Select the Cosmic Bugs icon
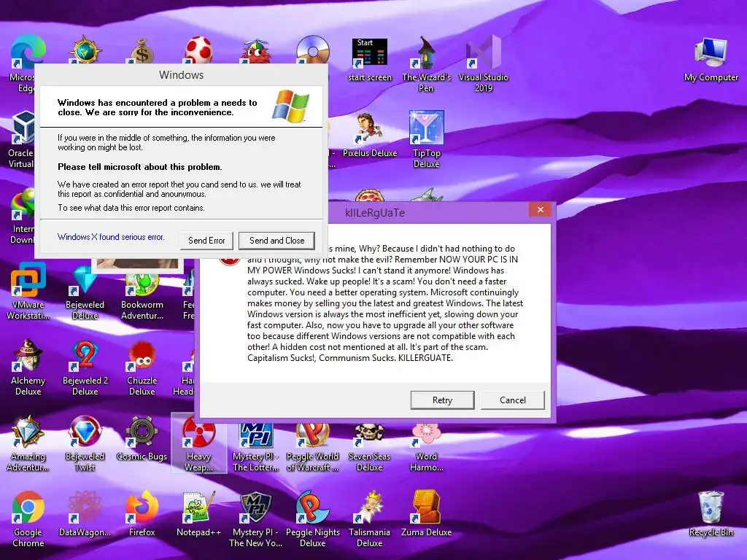Image resolution: width=747 pixels, height=560 pixels. (142, 438)
